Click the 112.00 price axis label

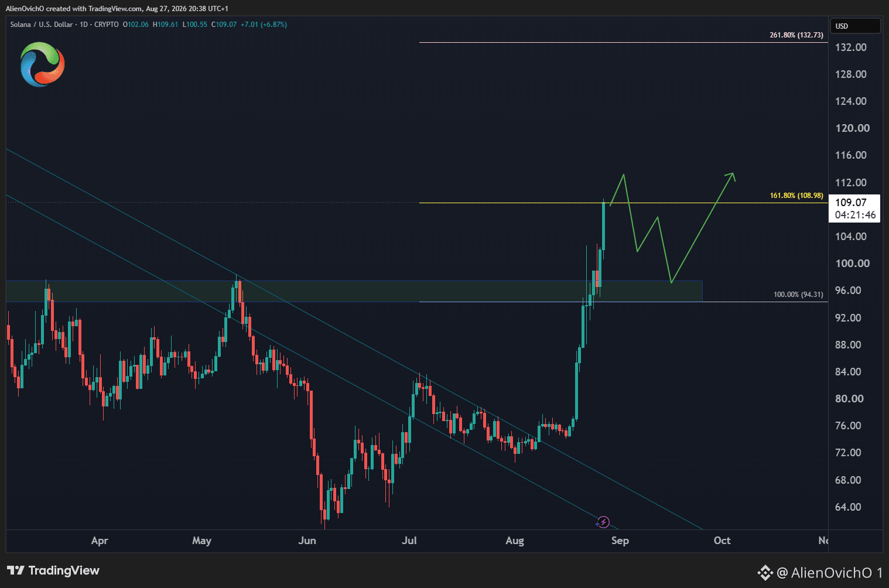[851, 183]
